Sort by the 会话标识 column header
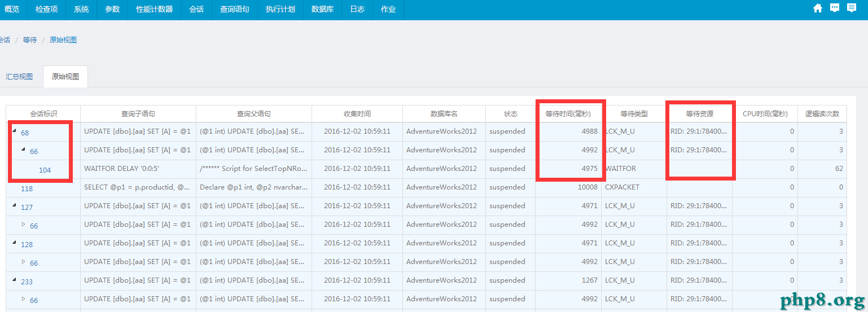This screenshot has width=868, height=312. click(43, 114)
